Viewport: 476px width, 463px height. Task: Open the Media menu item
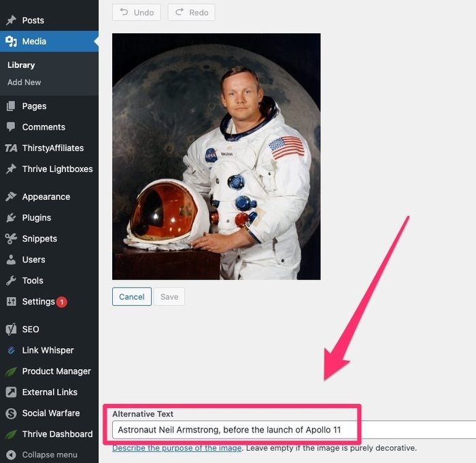point(49,41)
